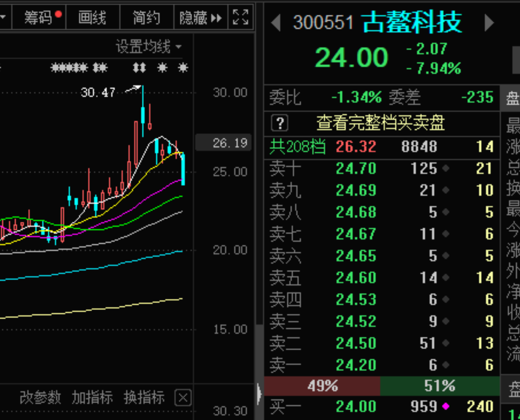Image resolution: width=520 pixels, height=420 pixels.
Task: Select the 卖一 price 24.20
Action: click(356, 365)
